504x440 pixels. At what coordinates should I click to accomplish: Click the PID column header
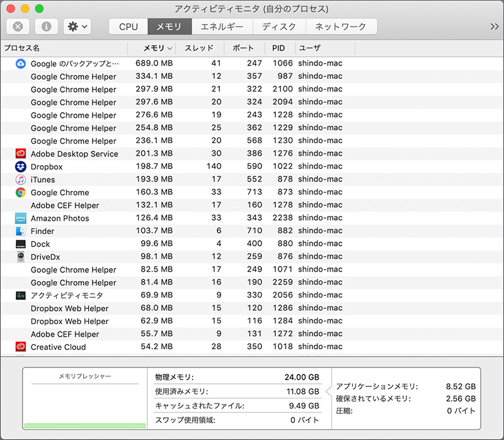[x=278, y=48]
